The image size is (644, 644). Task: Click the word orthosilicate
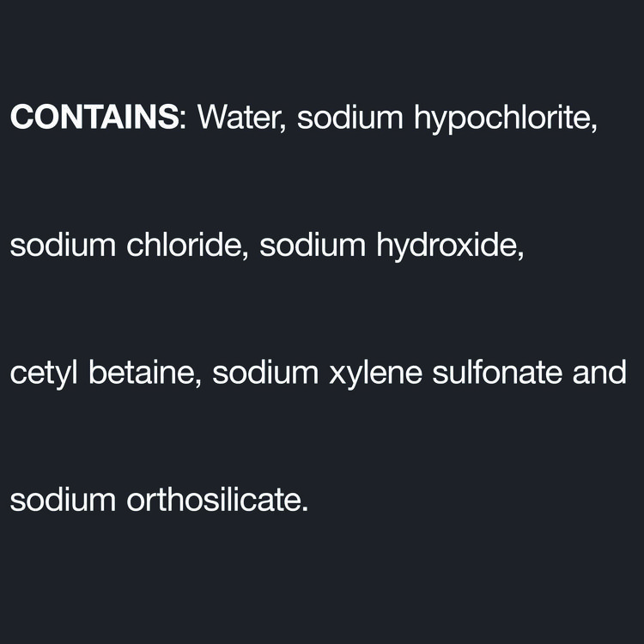[215, 501]
